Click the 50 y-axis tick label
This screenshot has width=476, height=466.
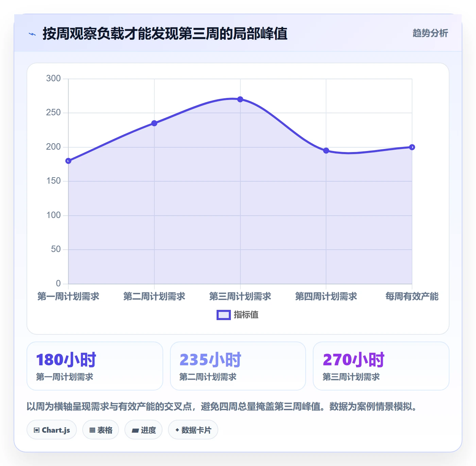(56, 249)
